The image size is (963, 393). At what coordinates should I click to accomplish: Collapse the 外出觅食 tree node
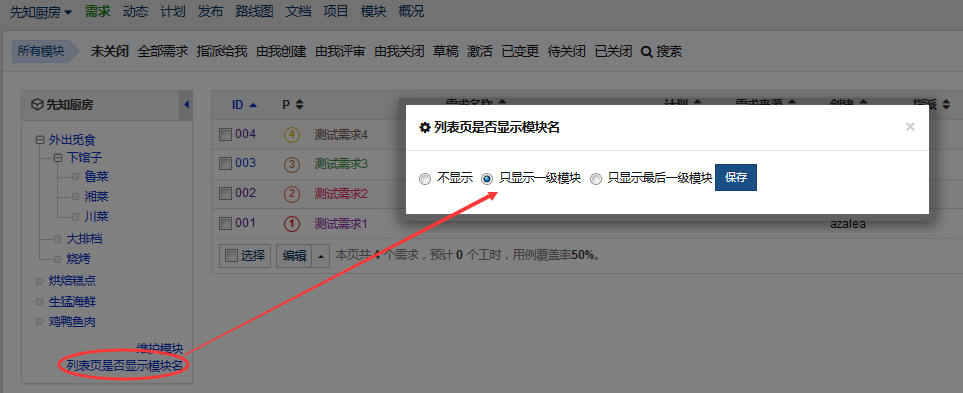pos(40,140)
